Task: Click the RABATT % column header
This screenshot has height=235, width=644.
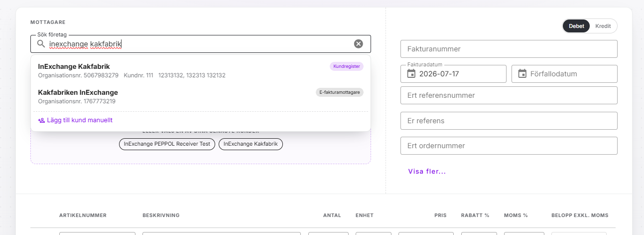Action: tap(475, 216)
